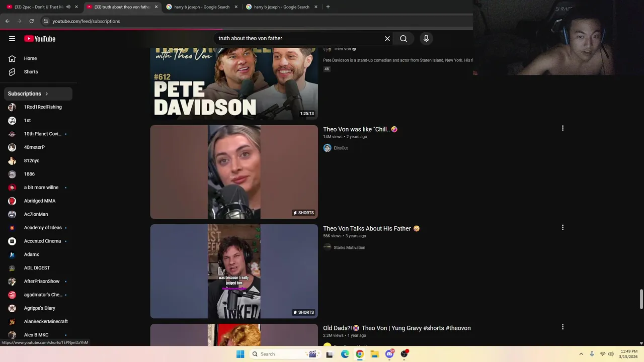Open 812nyc channel
The image size is (644, 362).
[38, 161]
